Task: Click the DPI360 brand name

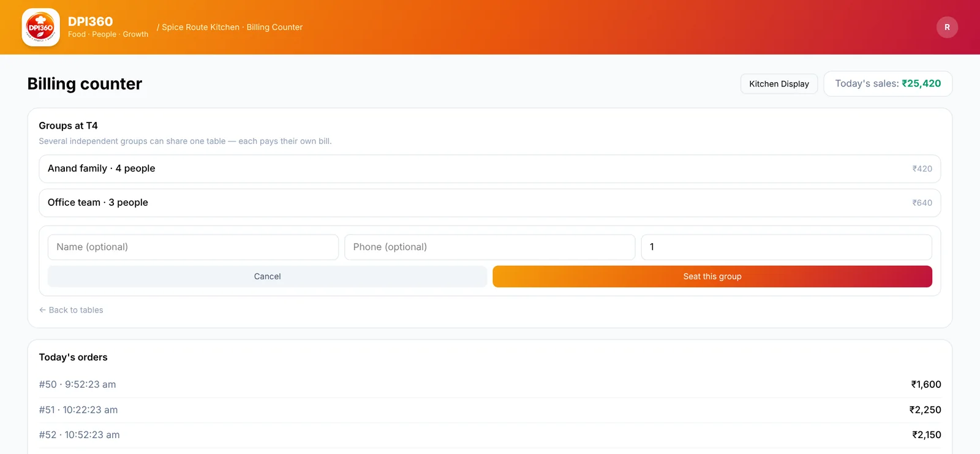Action: (91, 21)
